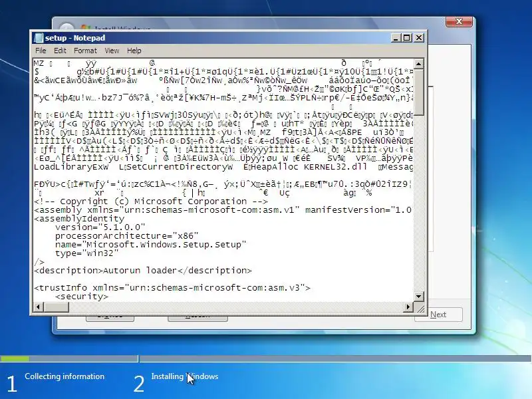Click the horizontal scrollbar left arrow
The image size is (532, 399).
point(38,307)
